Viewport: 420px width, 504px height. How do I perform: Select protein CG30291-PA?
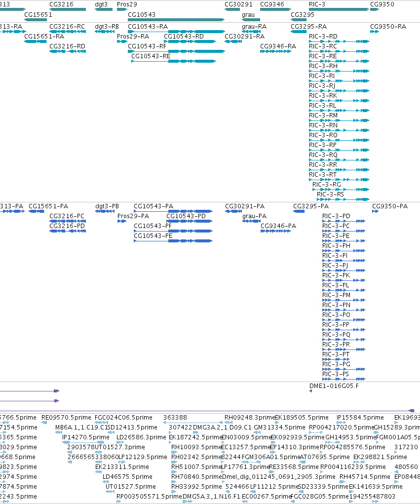[x=245, y=206]
